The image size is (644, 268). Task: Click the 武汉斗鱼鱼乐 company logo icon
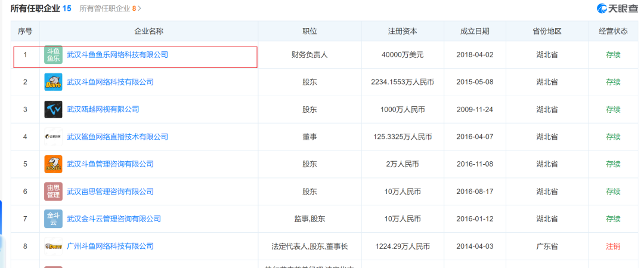coord(54,55)
